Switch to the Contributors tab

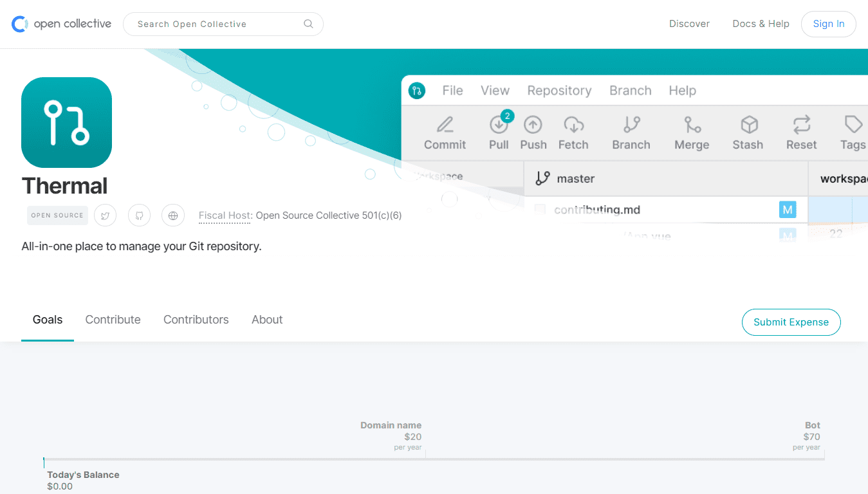(196, 320)
